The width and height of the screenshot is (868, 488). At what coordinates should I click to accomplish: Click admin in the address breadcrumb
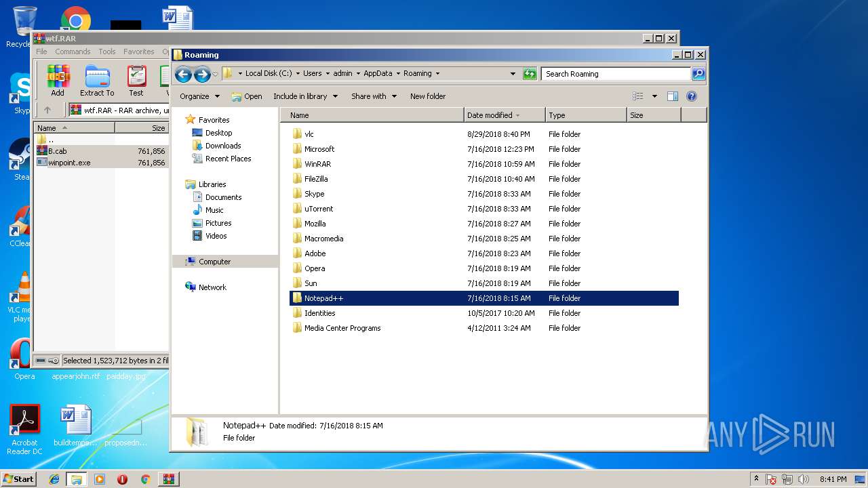[x=342, y=74]
